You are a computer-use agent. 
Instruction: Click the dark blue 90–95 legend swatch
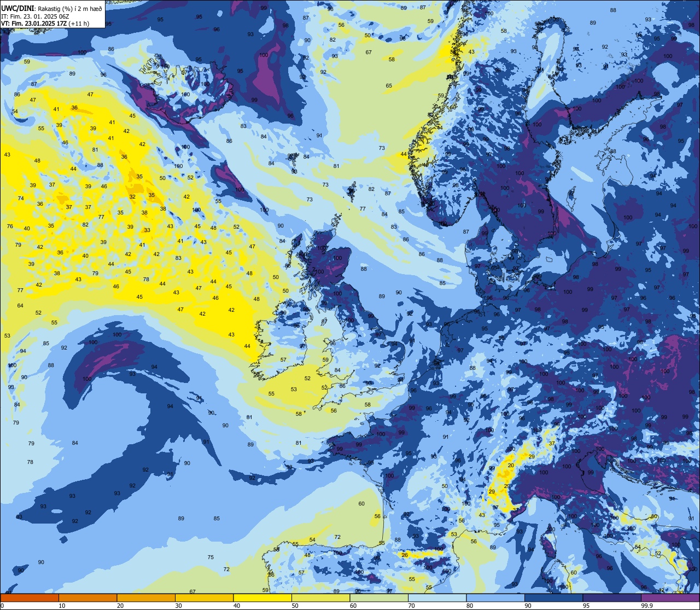(x=553, y=597)
